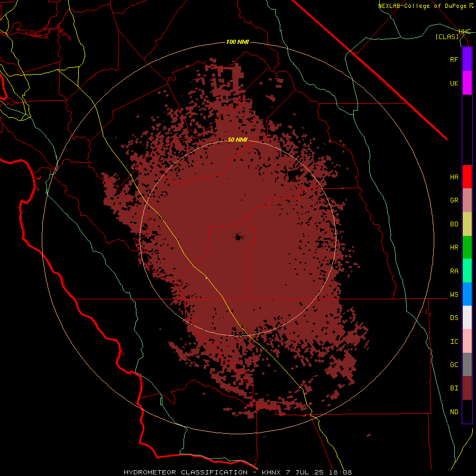This screenshot has height=476, width=476.
Task: Click the HYDROMETEOR CLASSIFICATION title text
Action: click(x=186, y=472)
